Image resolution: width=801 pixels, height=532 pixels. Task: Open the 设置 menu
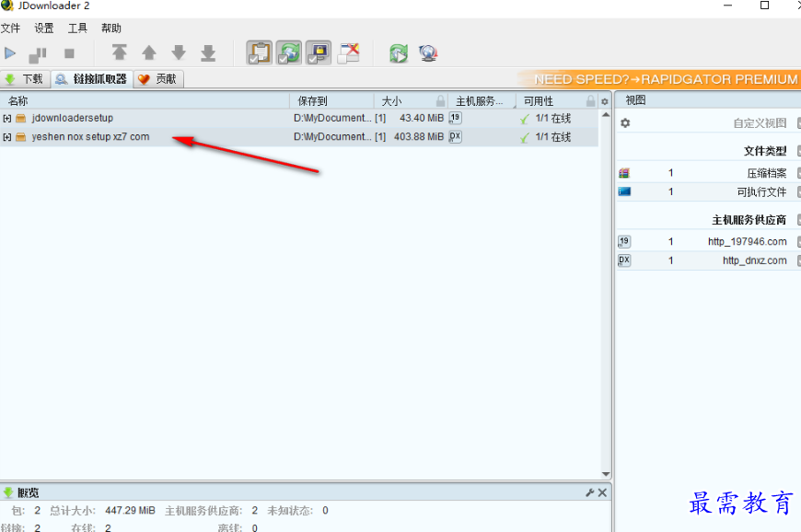coord(44,29)
